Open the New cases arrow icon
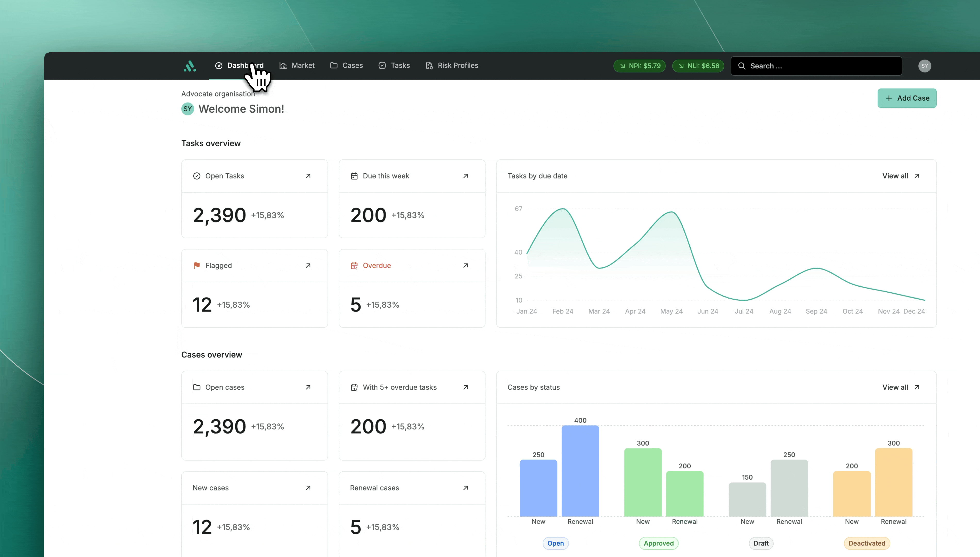This screenshot has width=980, height=557. pyautogui.click(x=308, y=488)
